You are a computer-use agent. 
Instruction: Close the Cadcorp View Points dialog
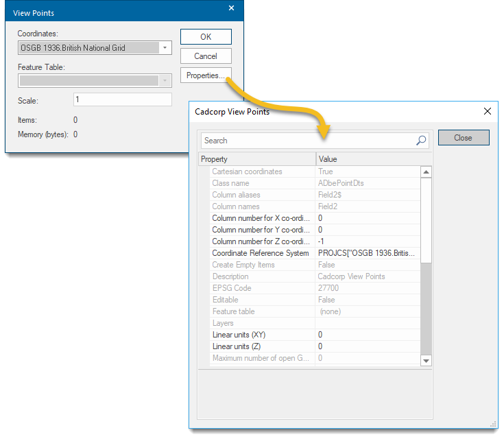click(488, 111)
